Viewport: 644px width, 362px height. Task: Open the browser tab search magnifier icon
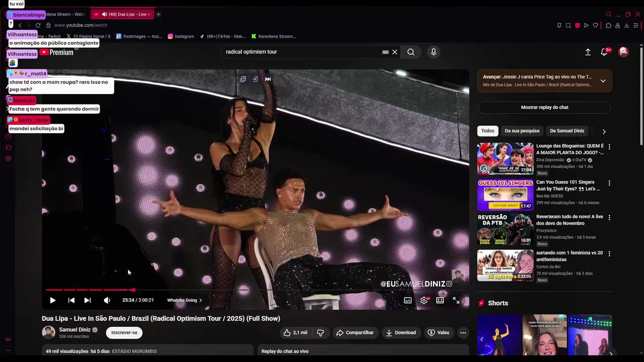[608, 14]
